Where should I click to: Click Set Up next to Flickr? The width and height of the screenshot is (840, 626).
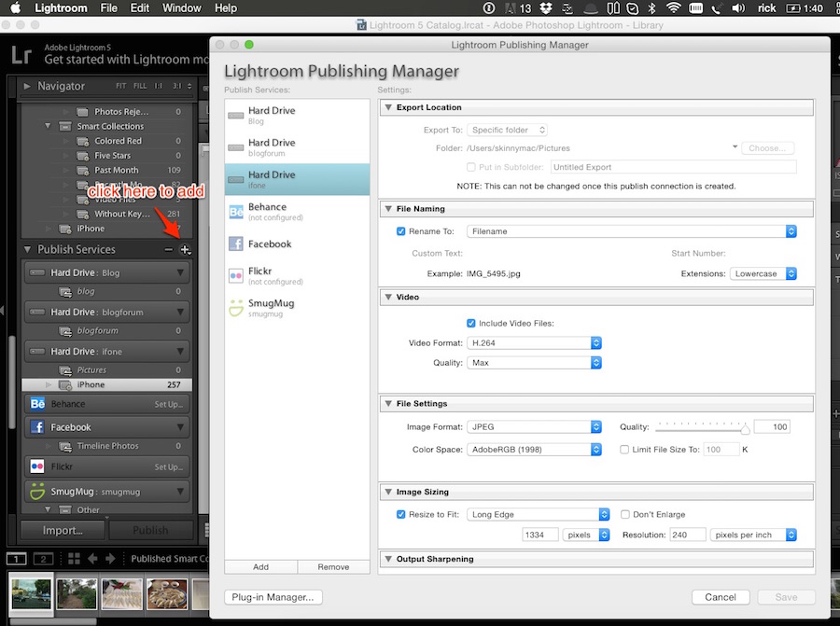[168, 467]
